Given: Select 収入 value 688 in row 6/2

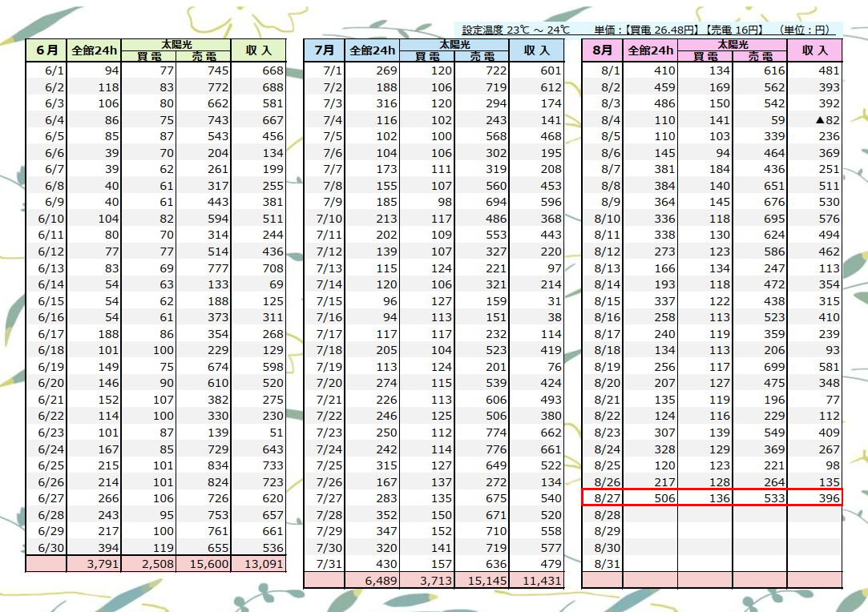Looking at the screenshot, I should tap(259, 87).
